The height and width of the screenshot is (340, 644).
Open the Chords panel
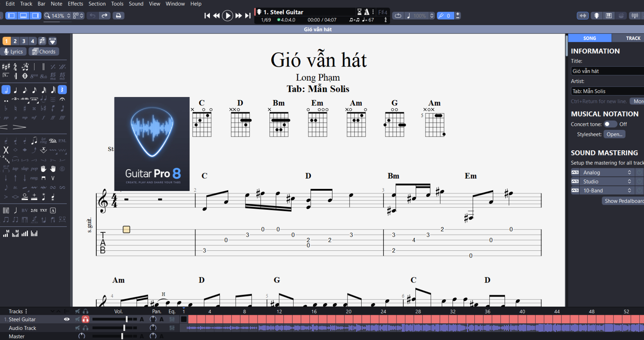[44, 52]
